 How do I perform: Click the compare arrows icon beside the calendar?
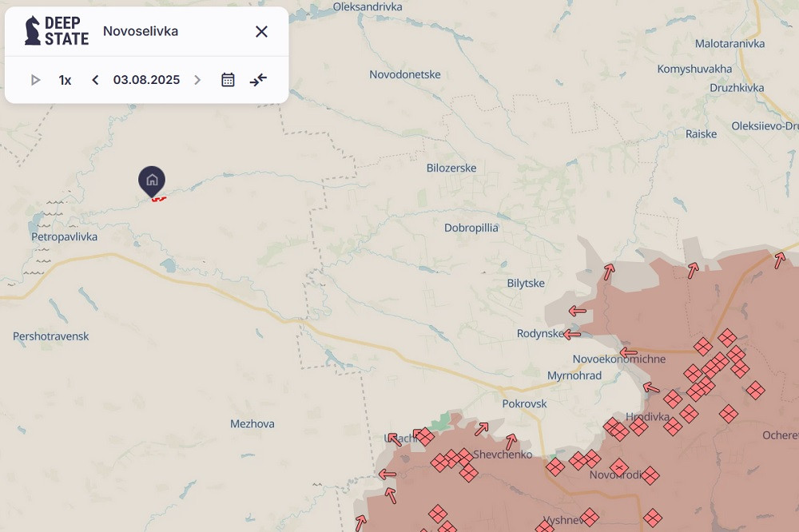pyautogui.click(x=258, y=80)
